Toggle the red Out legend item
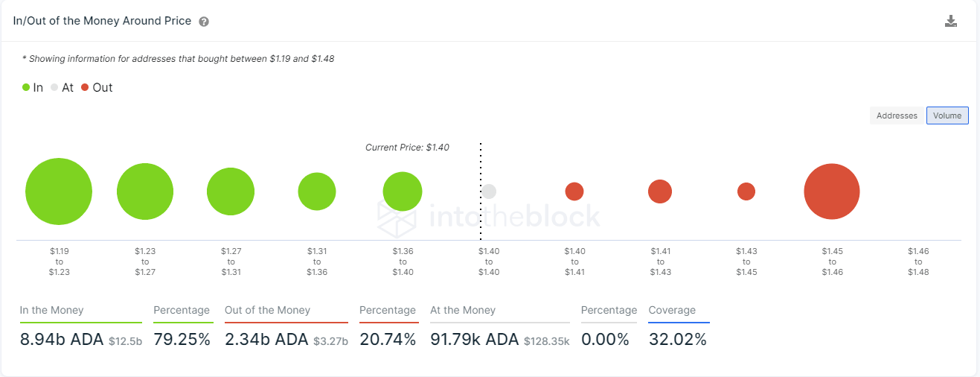Image resolution: width=980 pixels, height=377 pixels. pyautogui.click(x=97, y=87)
